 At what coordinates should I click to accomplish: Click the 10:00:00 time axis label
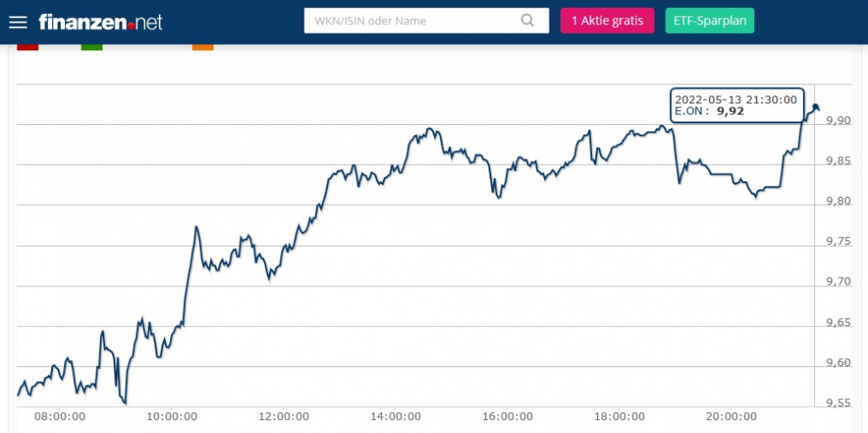coord(172,417)
